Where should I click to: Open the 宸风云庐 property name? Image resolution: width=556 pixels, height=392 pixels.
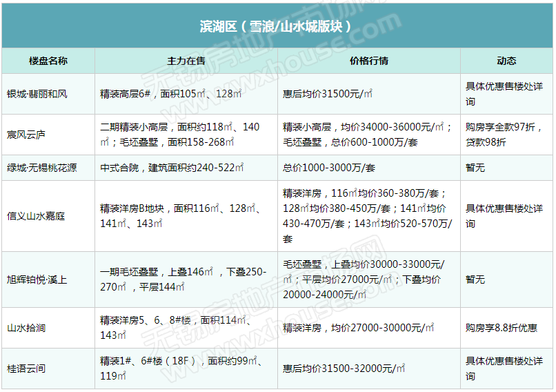coord(26,135)
